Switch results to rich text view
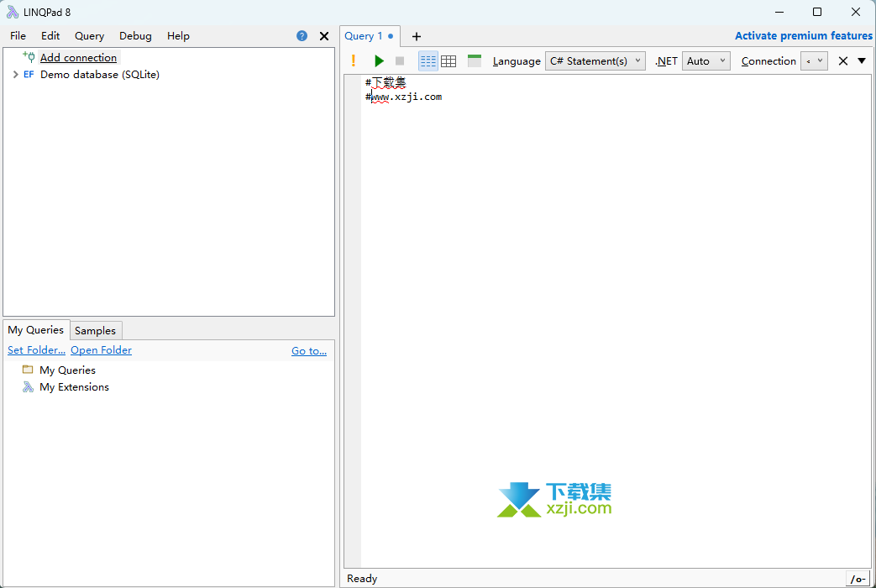The height and width of the screenshot is (588, 876). pyautogui.click(x=428, y=61)
